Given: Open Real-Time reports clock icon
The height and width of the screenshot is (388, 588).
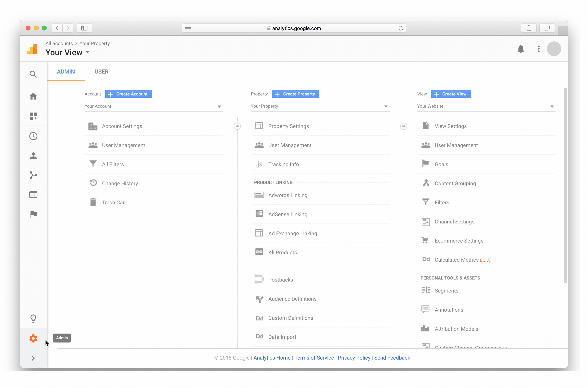Looking at the screenshot, I should [x=33, y=136].
